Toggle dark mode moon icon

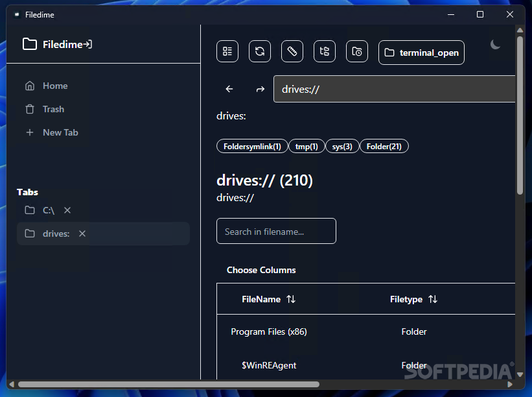495,45
